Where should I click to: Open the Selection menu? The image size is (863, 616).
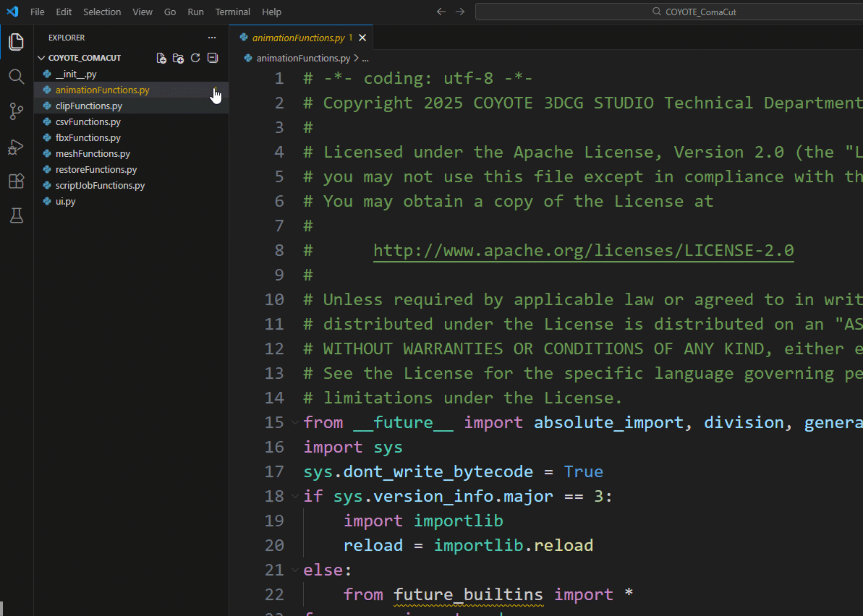[x=102, y=12]
